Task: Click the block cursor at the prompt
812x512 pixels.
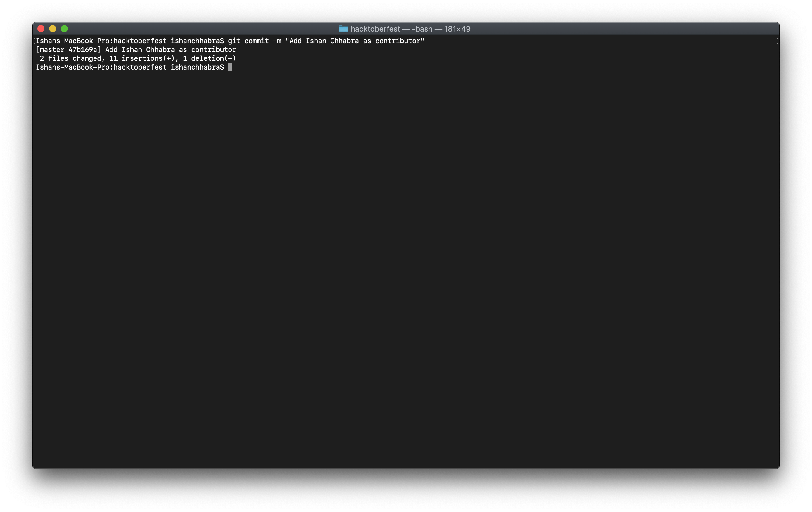Action: (230, 67)
